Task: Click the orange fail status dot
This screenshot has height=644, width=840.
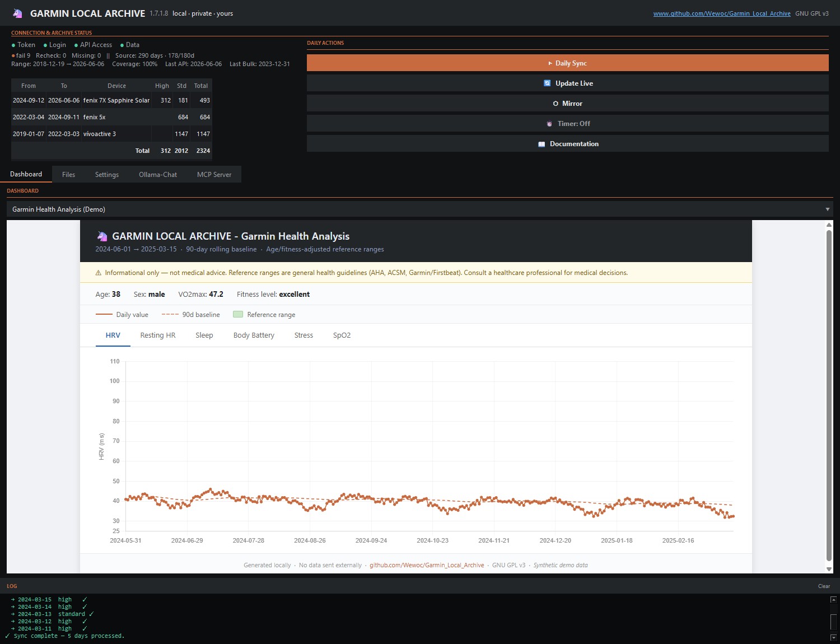Action: point(13,55)
